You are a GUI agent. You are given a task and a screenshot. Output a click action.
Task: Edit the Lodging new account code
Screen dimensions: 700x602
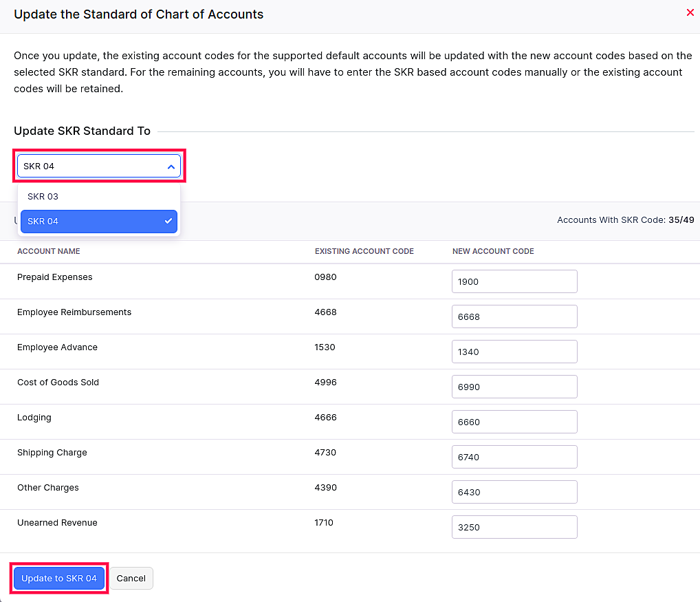tap(514, 422)
